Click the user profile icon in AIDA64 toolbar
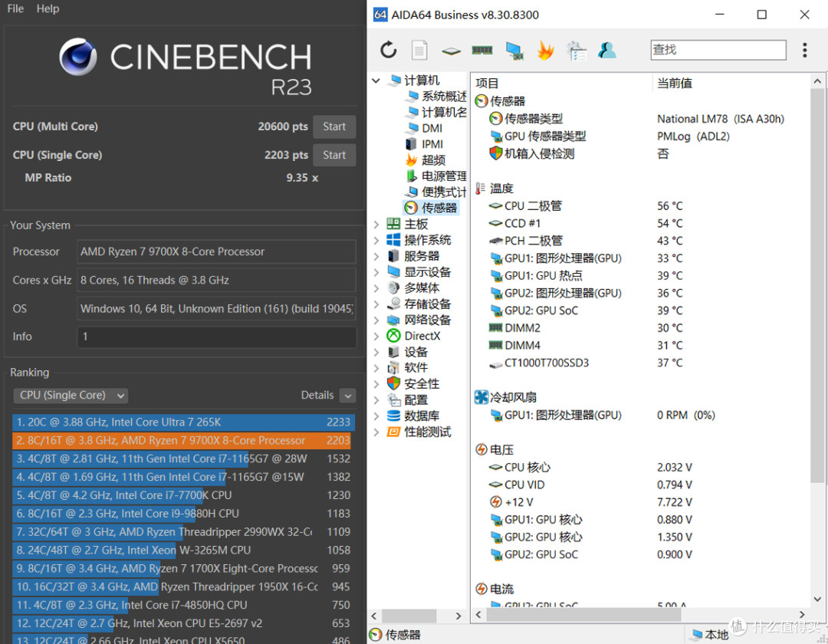 [x=607, y=50]
